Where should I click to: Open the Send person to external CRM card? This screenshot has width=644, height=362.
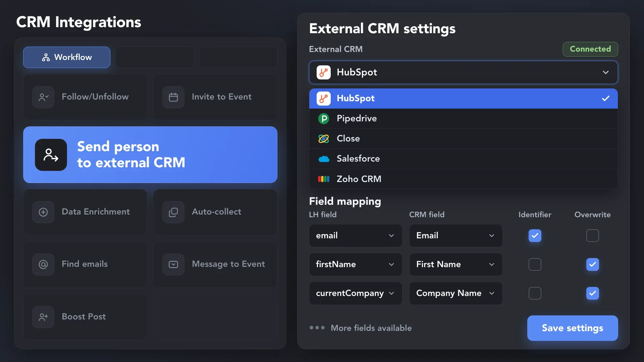[x=150, y=155]
